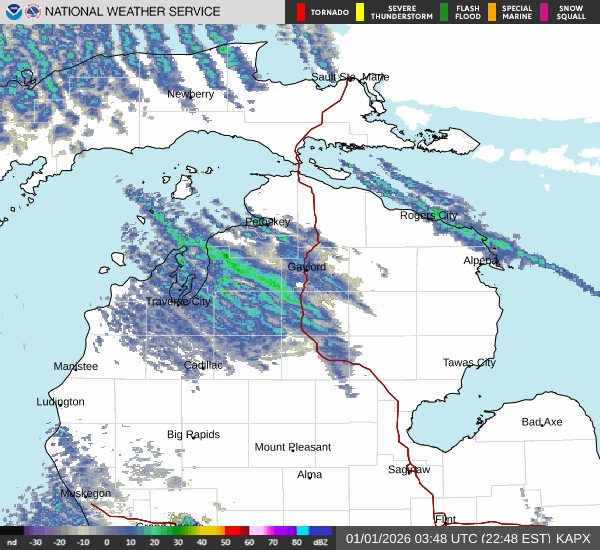Click the Mount Pleasant city label

tap(290, 447)
